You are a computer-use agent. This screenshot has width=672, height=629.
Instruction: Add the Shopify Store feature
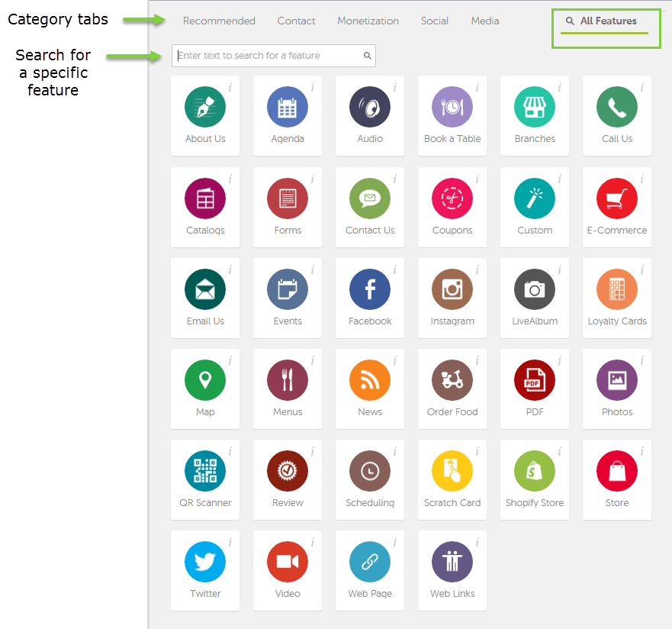tap(535, 471)
